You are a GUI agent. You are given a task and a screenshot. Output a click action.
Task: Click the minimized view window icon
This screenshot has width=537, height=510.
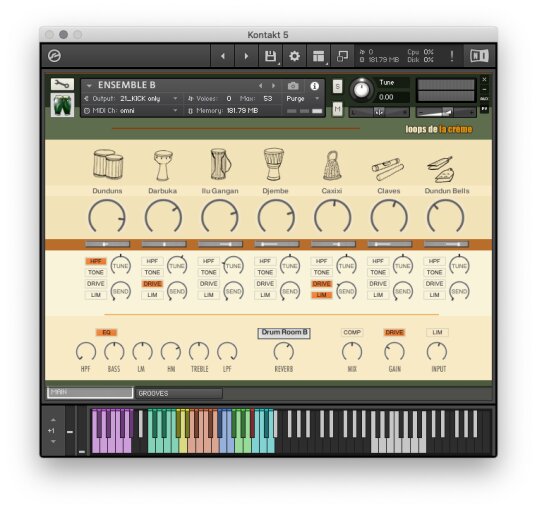coord(342,56)
